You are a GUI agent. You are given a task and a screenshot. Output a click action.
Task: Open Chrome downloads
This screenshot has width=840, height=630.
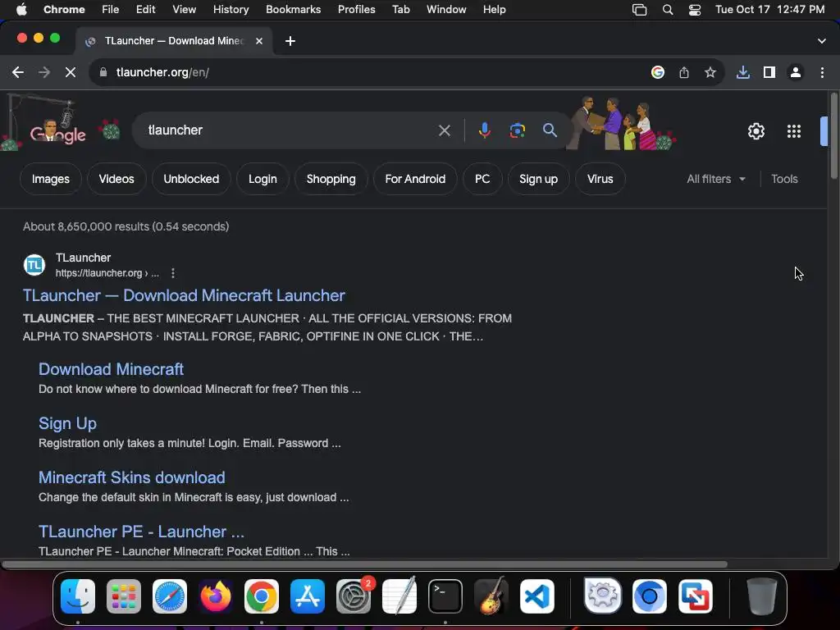point(743,72)
